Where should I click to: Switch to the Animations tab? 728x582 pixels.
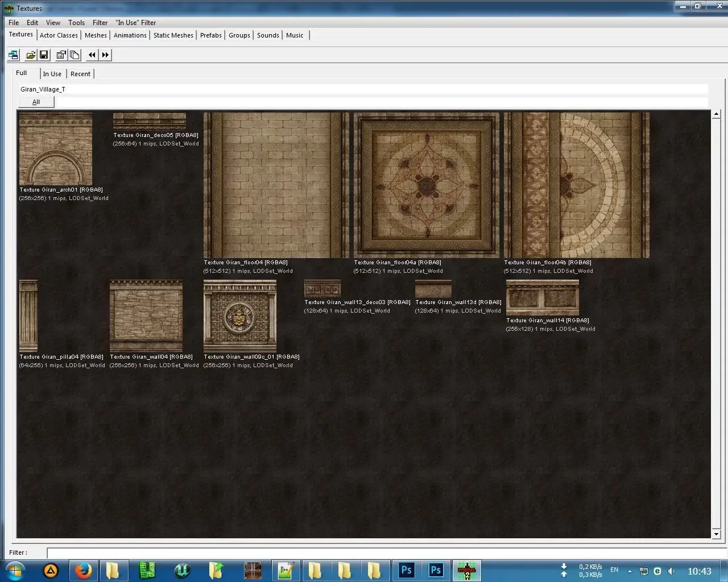130,35
